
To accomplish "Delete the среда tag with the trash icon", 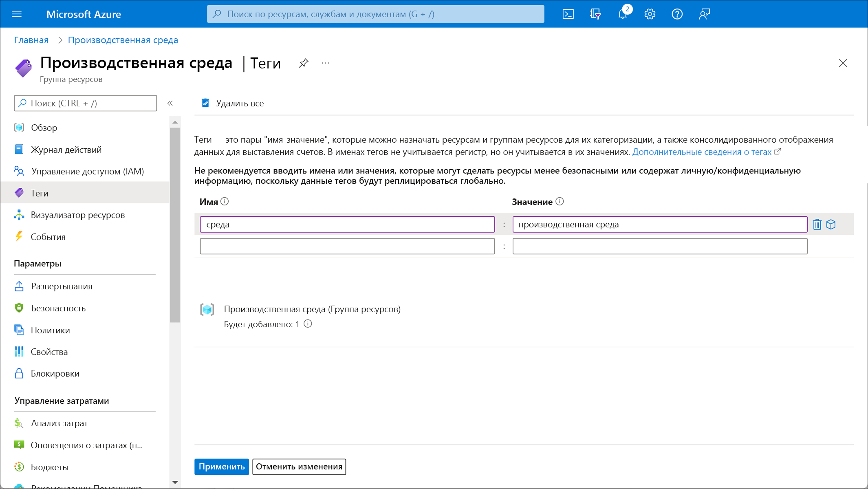I will (x=817, y=225).
